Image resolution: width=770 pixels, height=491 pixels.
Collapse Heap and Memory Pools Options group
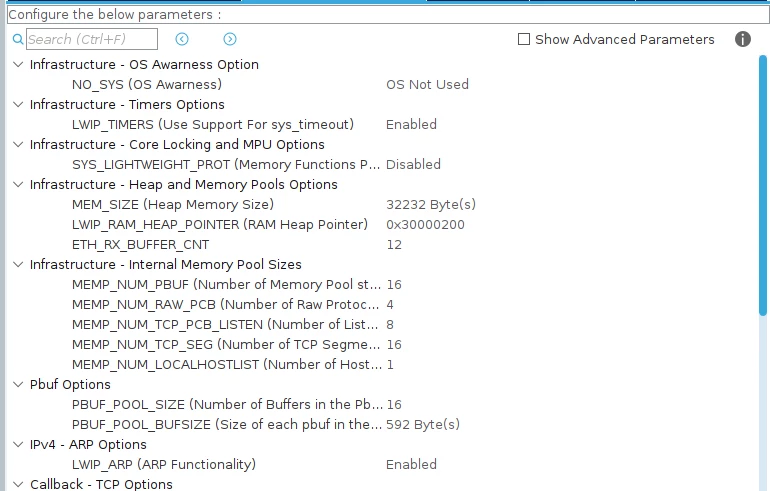[x=18, y=185]
